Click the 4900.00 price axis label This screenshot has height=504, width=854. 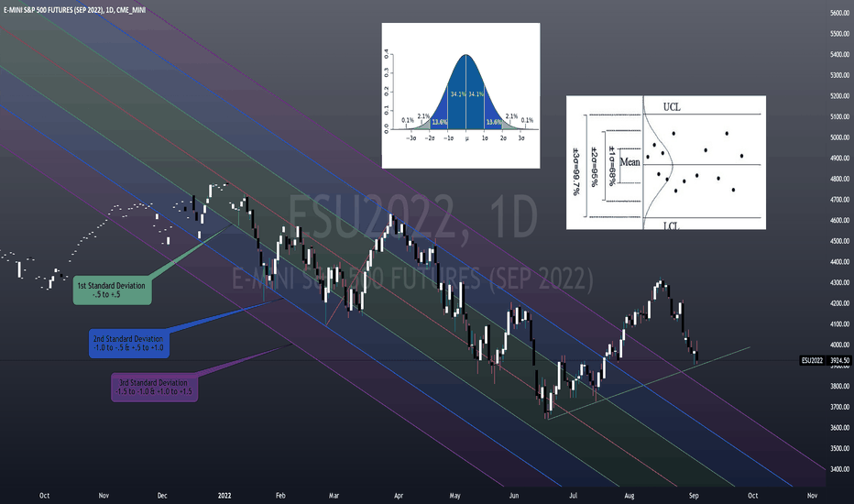[x=839, y=158]
